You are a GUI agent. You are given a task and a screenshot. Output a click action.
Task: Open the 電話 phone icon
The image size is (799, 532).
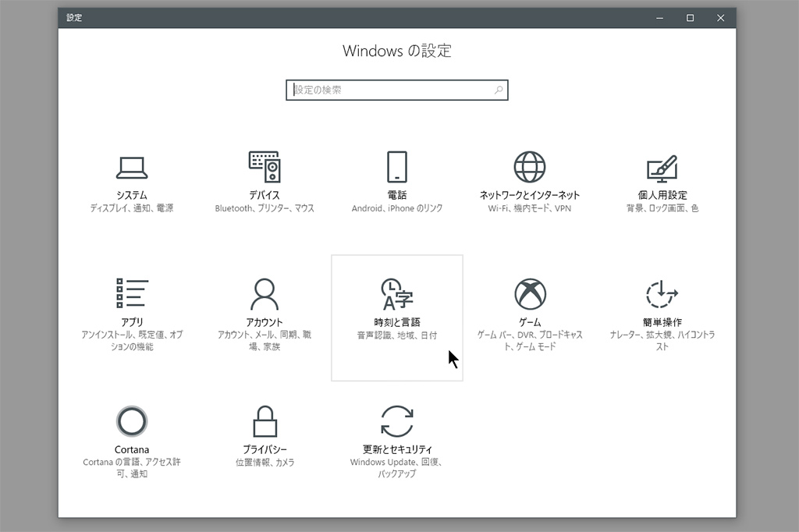397,167
